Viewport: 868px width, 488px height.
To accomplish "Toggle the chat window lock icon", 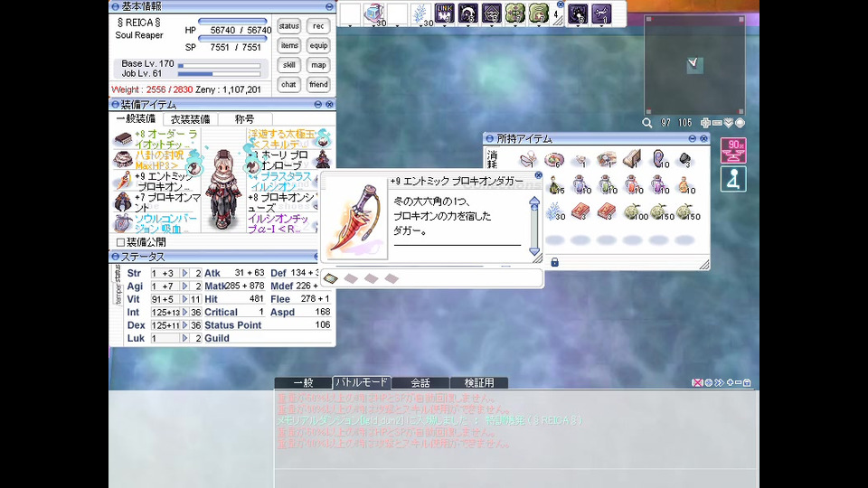I will click(748, 382).
